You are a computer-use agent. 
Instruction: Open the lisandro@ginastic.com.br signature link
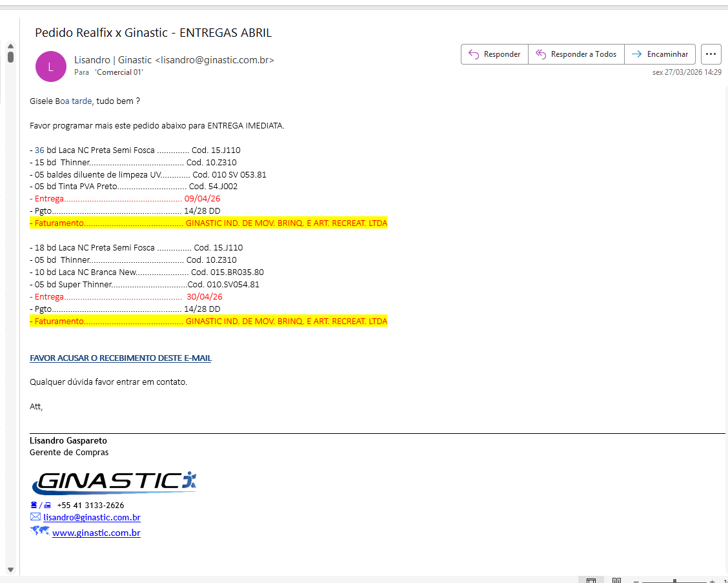click(92, 517)
